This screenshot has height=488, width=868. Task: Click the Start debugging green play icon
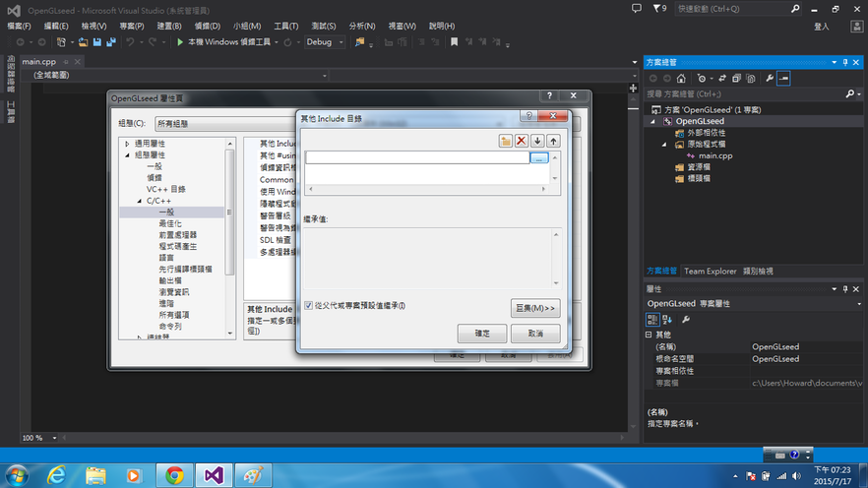coord(180,42)
